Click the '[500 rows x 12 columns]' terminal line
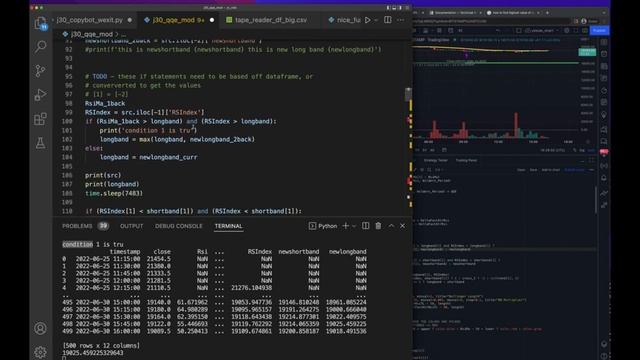The height and width of the screenshot is (360, 640). click(x=101, y=345)
